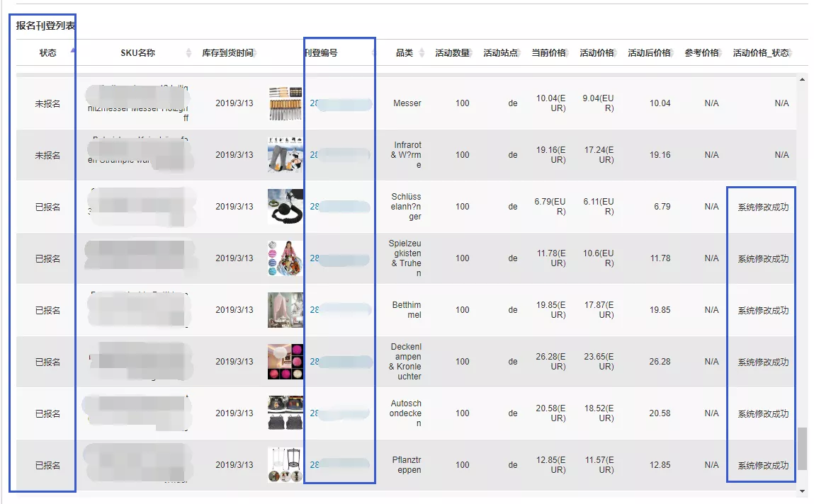This screenshot has height=504, width=814.
Task: Click the car seat cover product thumbnail
Action: click(286, 413)
